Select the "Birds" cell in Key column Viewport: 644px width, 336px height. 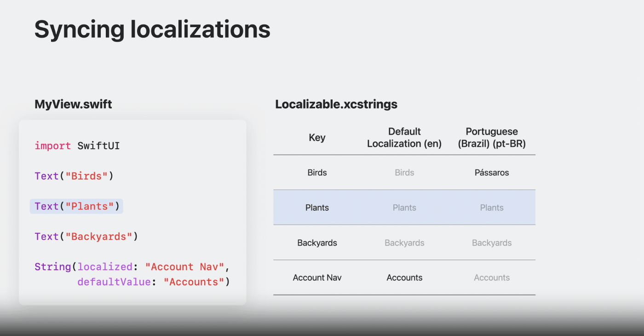coord(317,173)
